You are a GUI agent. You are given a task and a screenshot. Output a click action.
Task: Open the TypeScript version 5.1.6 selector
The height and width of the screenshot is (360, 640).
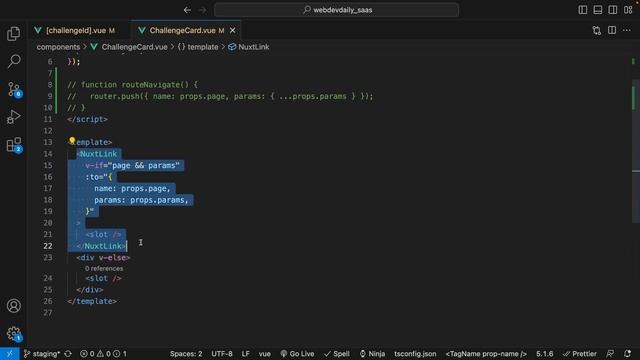[544, 354]
